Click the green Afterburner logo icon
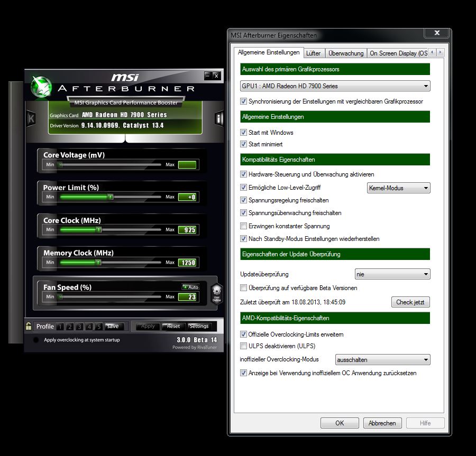This screenshot has width=476, height=456. [x=41, y=87]
